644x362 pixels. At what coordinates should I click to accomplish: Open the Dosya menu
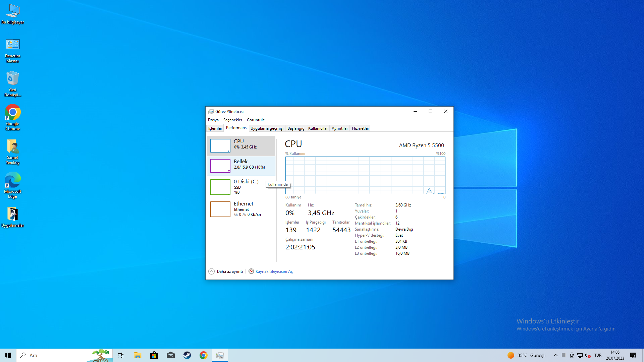tap(213, 120)
